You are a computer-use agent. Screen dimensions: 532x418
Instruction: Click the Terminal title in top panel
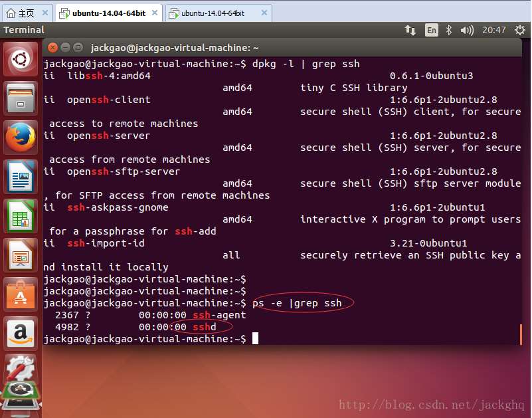[24, 30]
